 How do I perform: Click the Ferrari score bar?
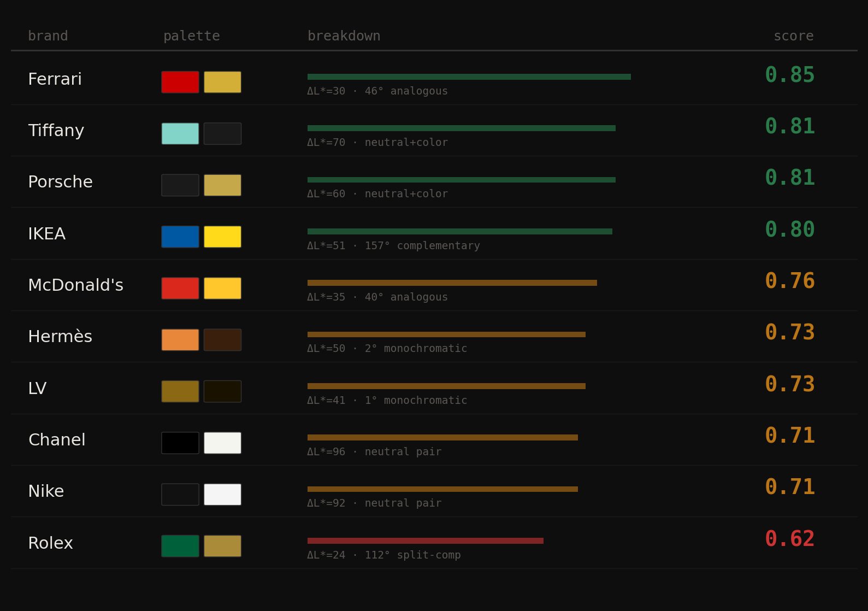(469, 77)
